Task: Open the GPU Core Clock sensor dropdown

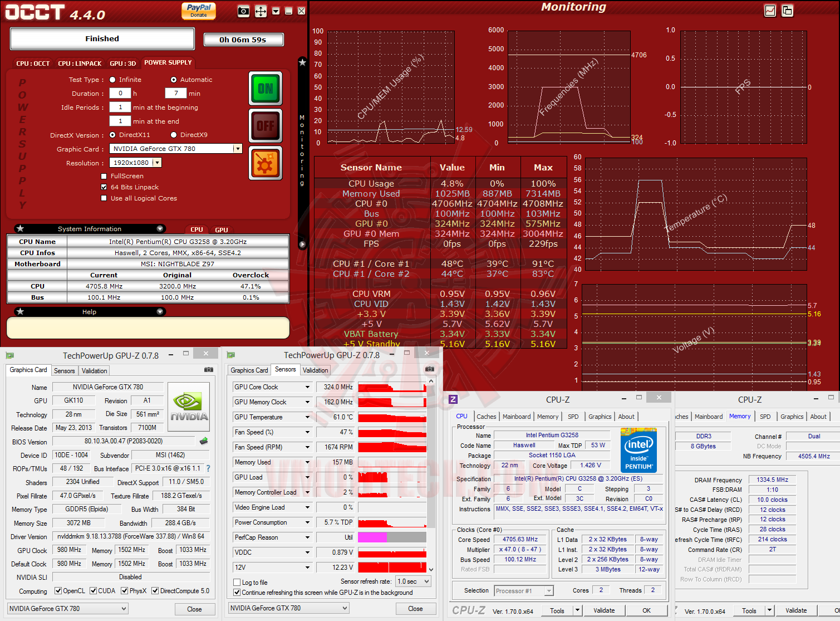Action: coord(307,387)
